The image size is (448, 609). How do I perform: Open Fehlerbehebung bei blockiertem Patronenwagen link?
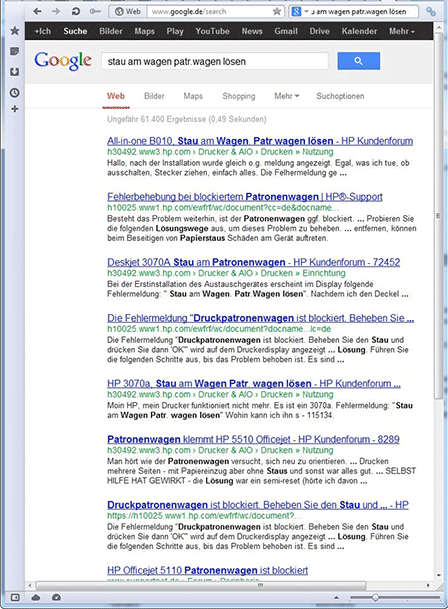[x=245, y=197]
